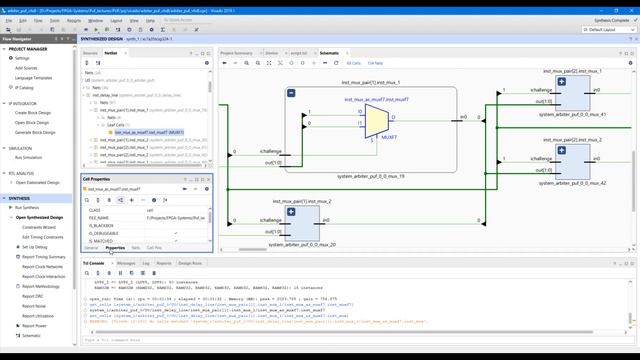Switch to the Sources tab
Screen dimensions: 640x360
(90, 53)
